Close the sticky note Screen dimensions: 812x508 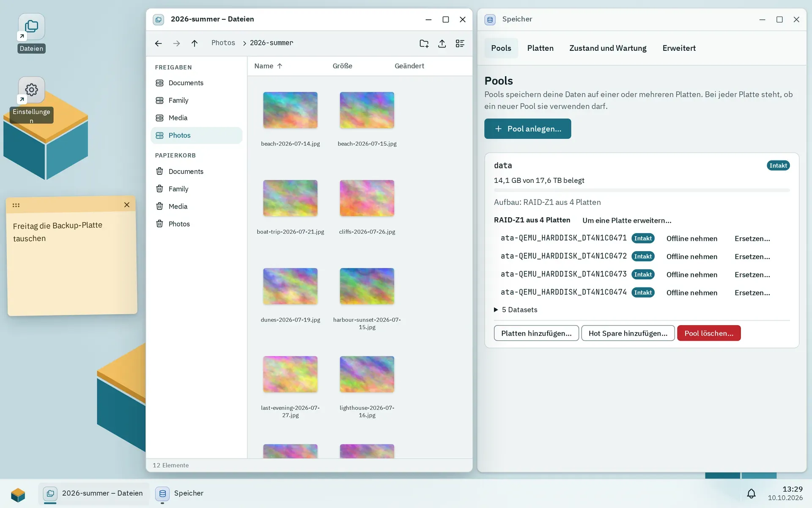pos(127,205)
